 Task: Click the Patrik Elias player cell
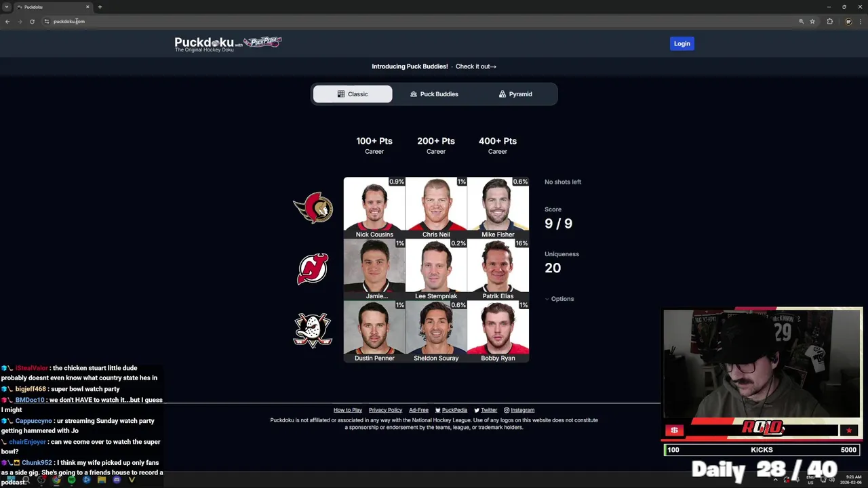[498, 270]
